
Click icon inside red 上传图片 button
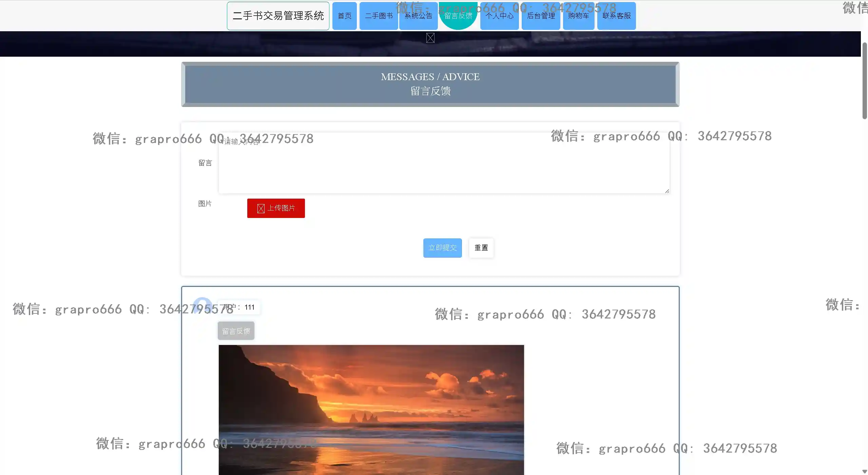coord(261,208)
